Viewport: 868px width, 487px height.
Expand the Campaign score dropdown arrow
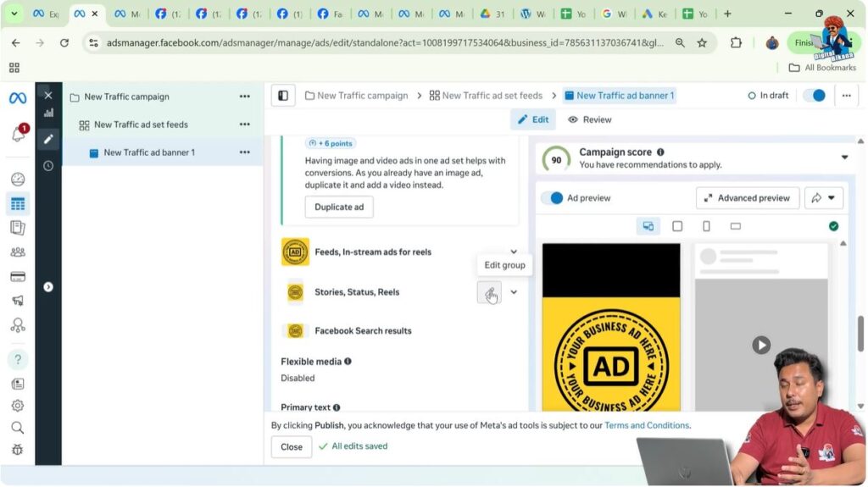(x=844, y=158)
